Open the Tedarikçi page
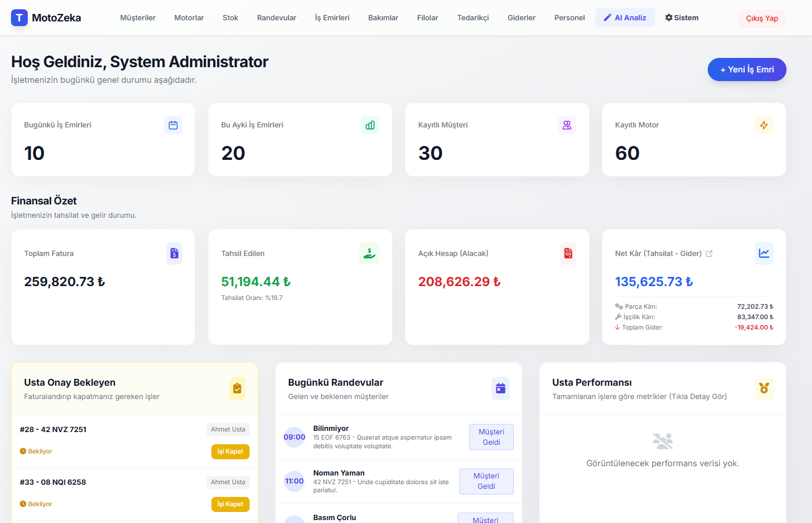Viewport: 812px width, 523px height. click(473, 18)
